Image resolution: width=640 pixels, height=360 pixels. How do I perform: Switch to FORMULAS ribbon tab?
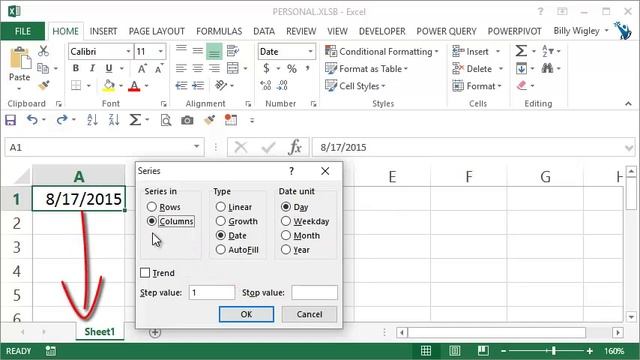[219, 31]
